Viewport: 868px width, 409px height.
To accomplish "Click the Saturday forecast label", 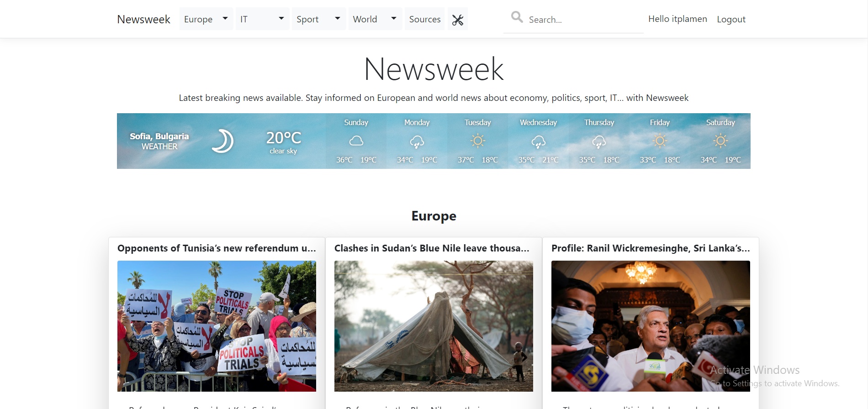I will point(720,122).
